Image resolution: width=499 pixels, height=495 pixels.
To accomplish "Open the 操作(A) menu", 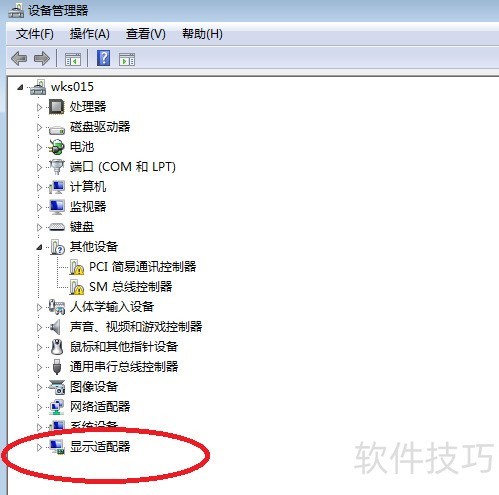I will [x=89, y=34].
